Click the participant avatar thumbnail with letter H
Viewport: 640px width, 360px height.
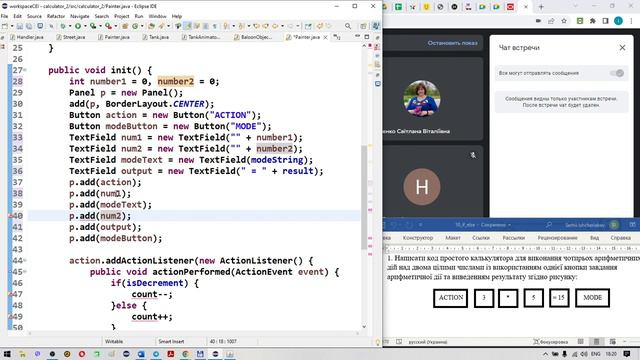(422, 187)
